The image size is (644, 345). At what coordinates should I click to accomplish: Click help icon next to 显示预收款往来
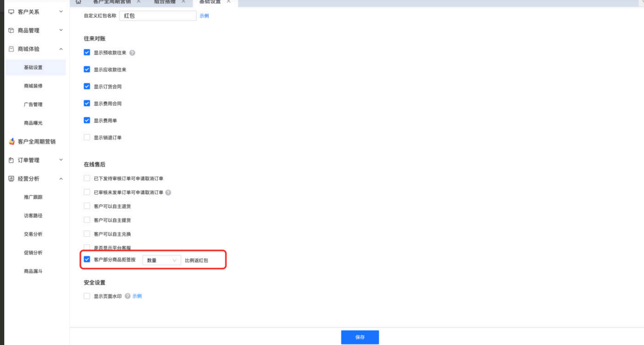(132, 53)
